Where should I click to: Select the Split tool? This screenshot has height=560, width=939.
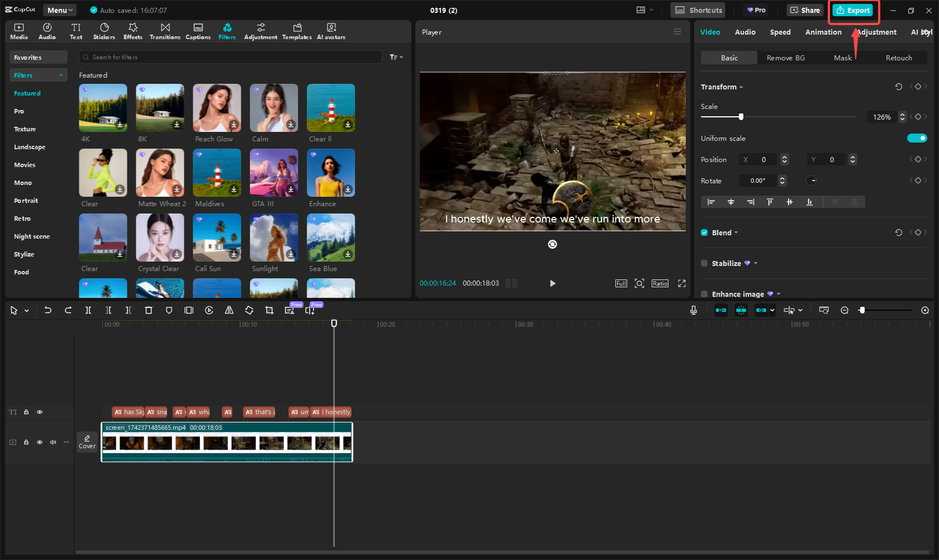(88, 310)
